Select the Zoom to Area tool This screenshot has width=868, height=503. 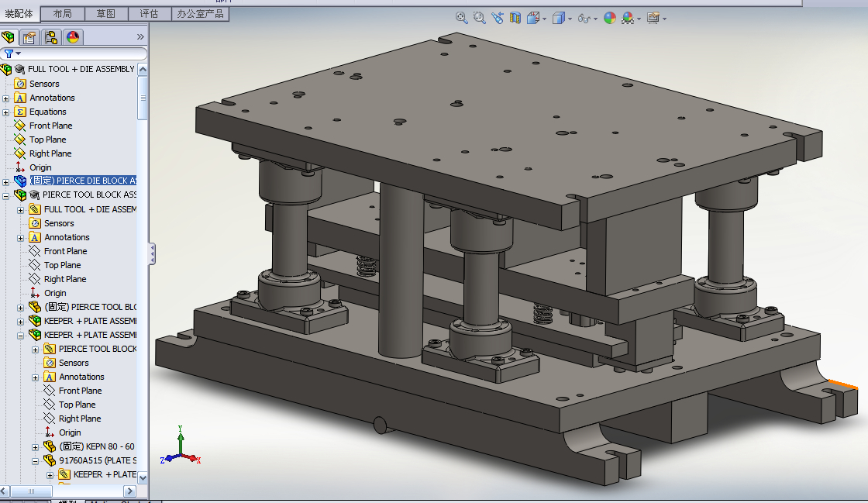pos(480,18)
